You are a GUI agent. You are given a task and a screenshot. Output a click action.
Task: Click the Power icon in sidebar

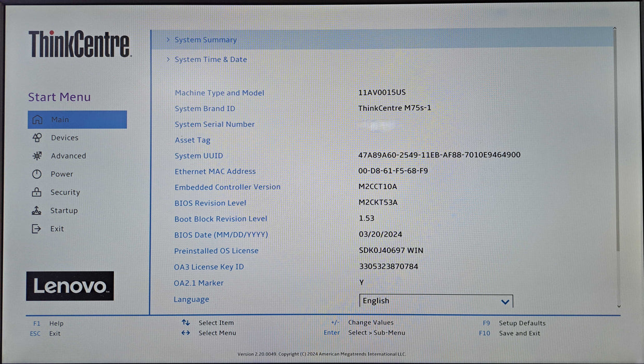(x=37, y=174)
